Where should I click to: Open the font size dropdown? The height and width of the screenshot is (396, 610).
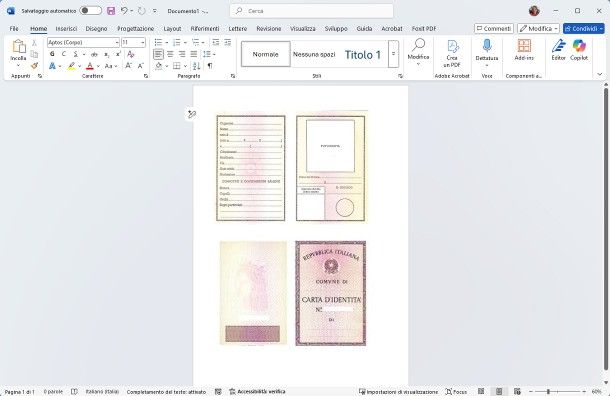point(143,42)
